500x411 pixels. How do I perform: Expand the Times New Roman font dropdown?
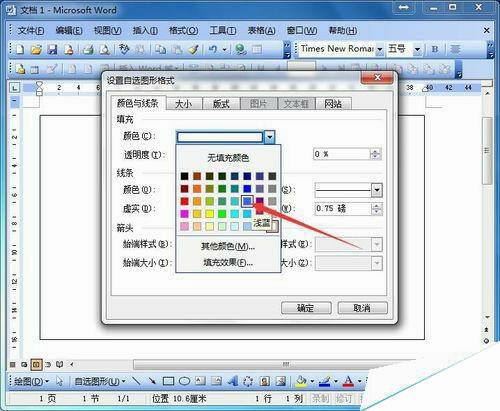379,49
